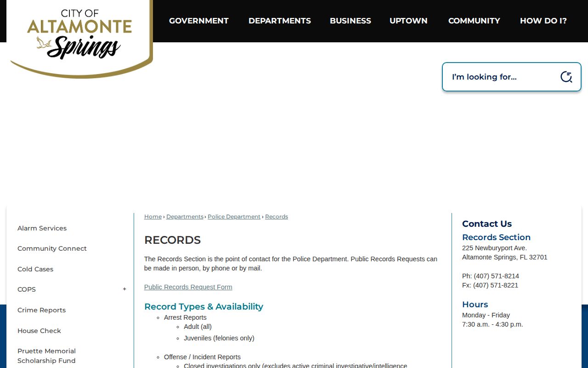The height and width of the screenshot is (368, 588).
Task: Open the Community menu
Action: click(474, 21)
